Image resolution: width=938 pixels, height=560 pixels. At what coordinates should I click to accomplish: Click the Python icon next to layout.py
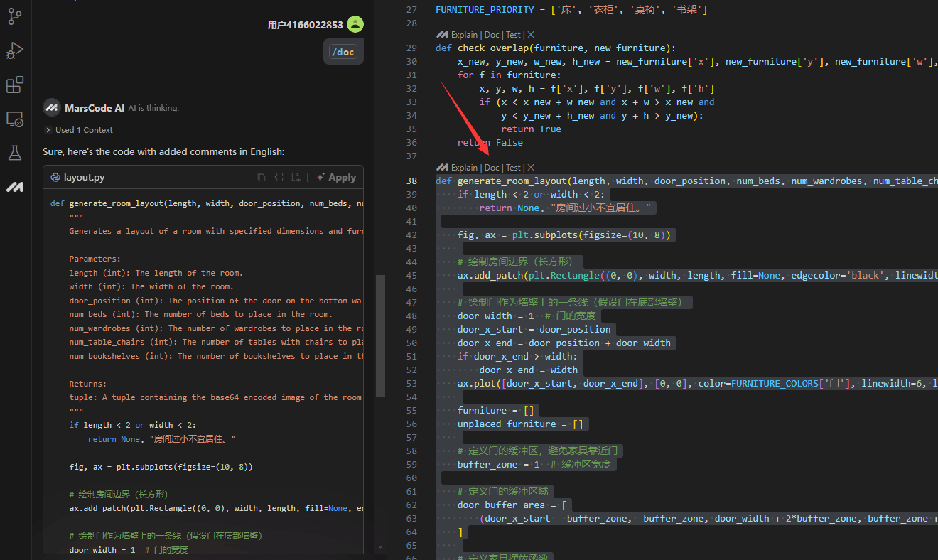55,177
